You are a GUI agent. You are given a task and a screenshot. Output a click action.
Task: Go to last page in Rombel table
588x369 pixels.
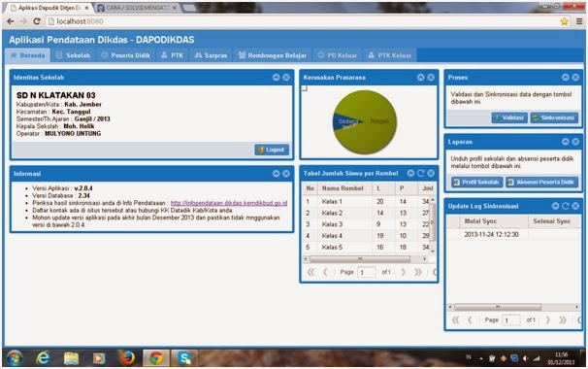[418, 272]
